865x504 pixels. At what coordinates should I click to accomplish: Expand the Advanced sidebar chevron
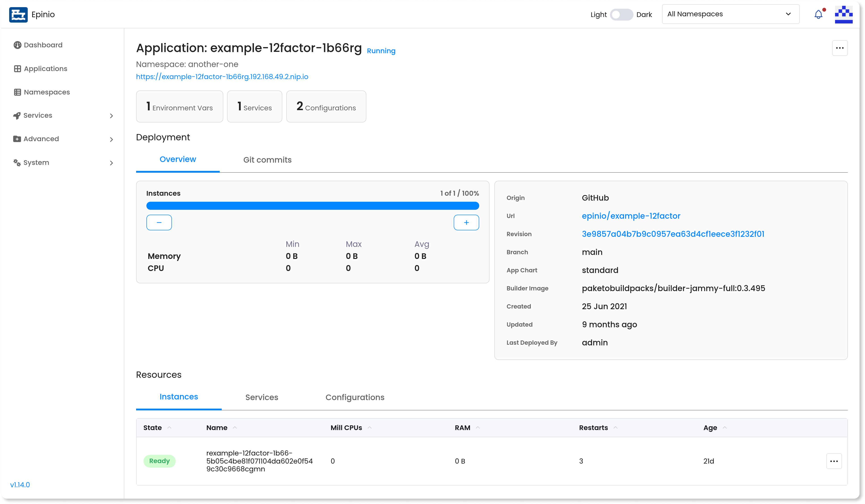point(111,140)
